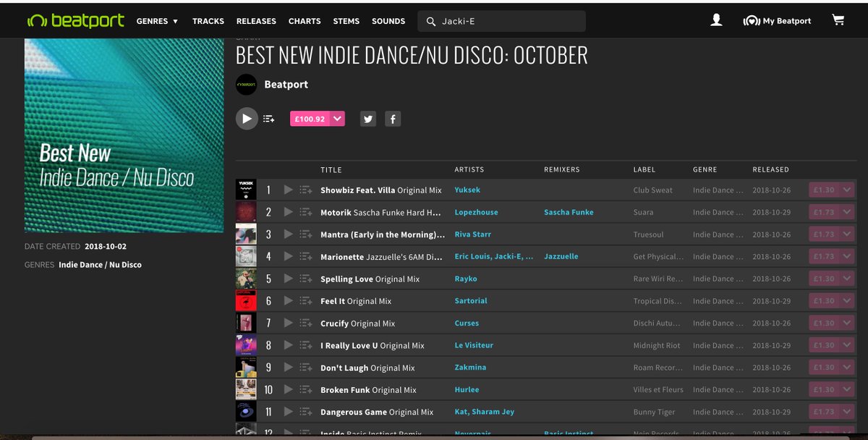Queue the Motorik track
The image size is (868, 440).
tap(305, 212)
